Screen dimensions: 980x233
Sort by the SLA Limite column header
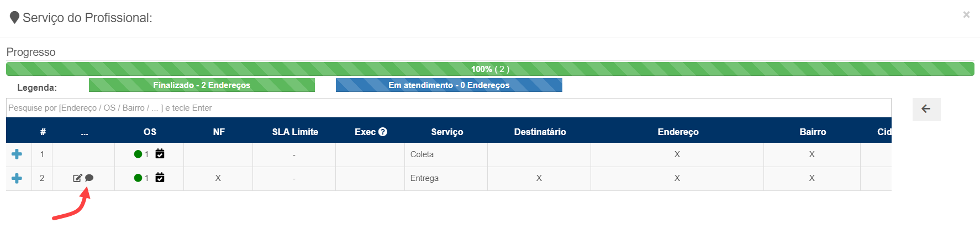(x=295, y=132)
